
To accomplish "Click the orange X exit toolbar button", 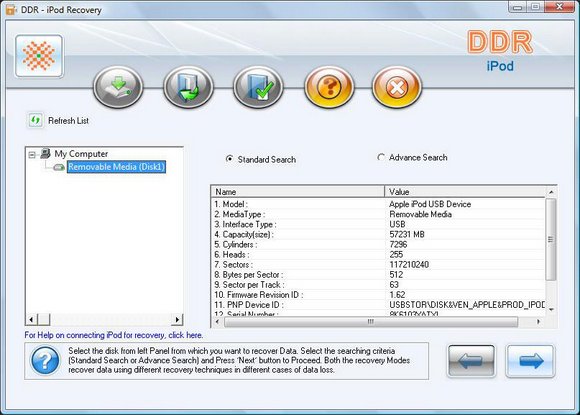I will [397, 87].
